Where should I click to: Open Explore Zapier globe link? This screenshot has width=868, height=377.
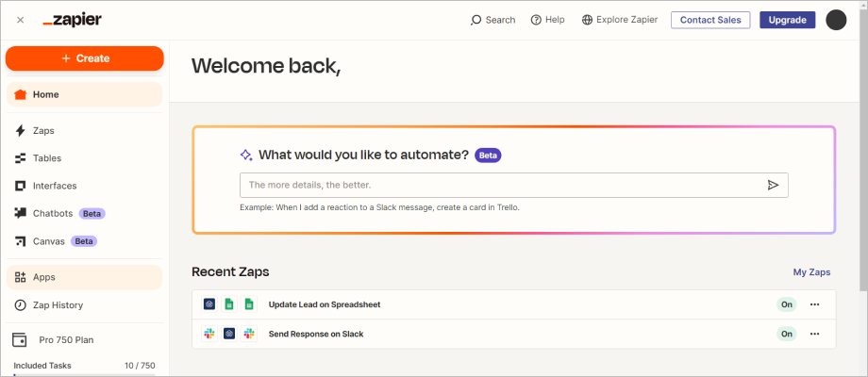pos(620,20)
